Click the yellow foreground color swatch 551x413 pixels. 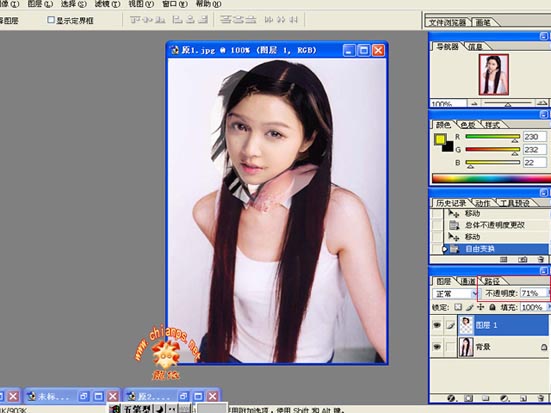tap(440, 139)
